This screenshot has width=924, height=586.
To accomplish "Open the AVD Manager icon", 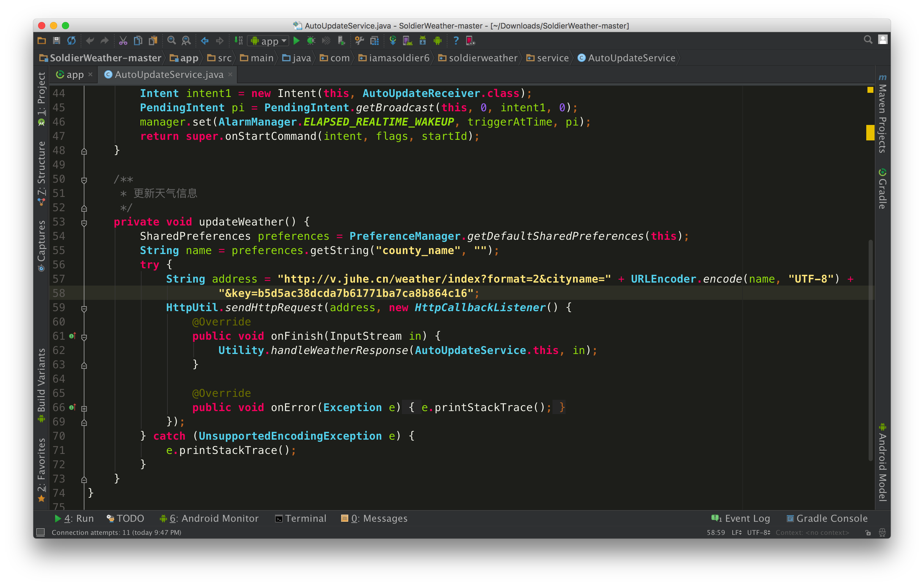I will [408, 41].
